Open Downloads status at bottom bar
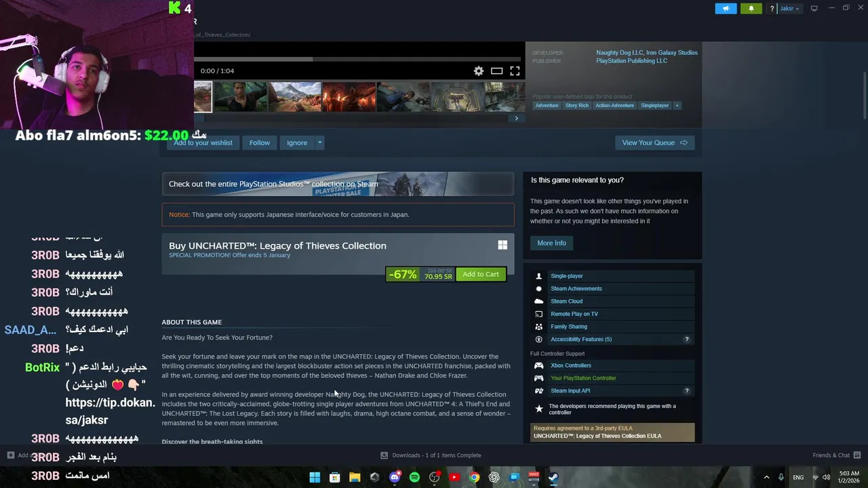 pyautogui.click(x=431, y=455)
